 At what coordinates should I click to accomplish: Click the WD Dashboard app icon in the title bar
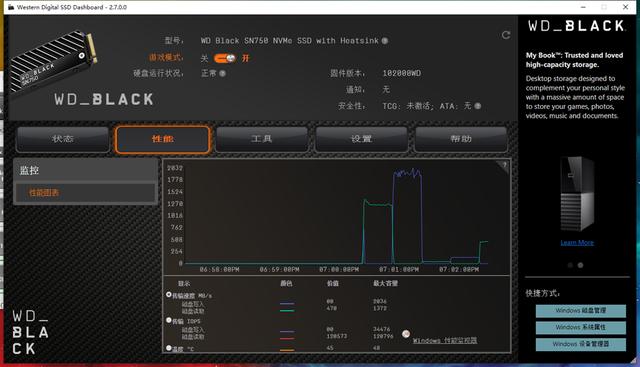tap(11, 7)
